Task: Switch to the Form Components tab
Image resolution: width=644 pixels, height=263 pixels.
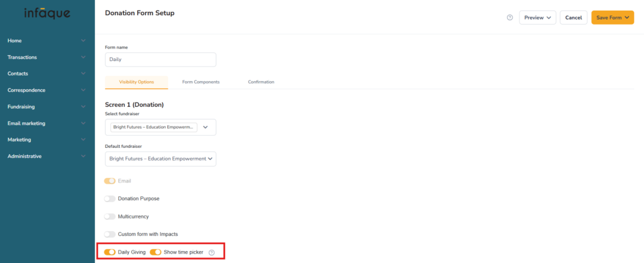Action: pyautogui.click(x=201, y=82)
